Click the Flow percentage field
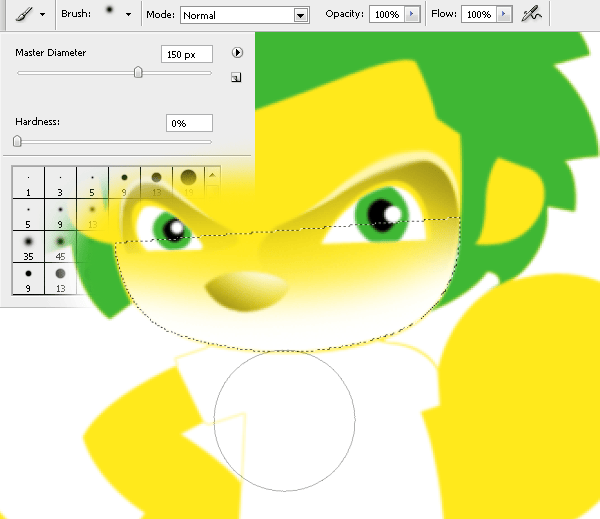Viewport: 600px width, 519px height. (479, 15)
